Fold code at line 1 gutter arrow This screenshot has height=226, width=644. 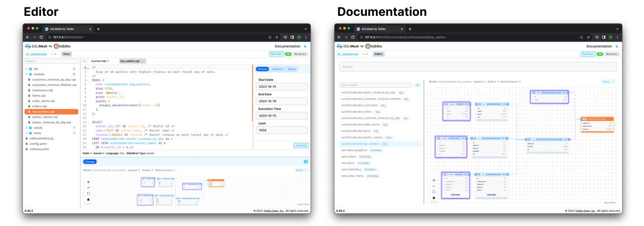pyautogui.click(x=88, y=68)
